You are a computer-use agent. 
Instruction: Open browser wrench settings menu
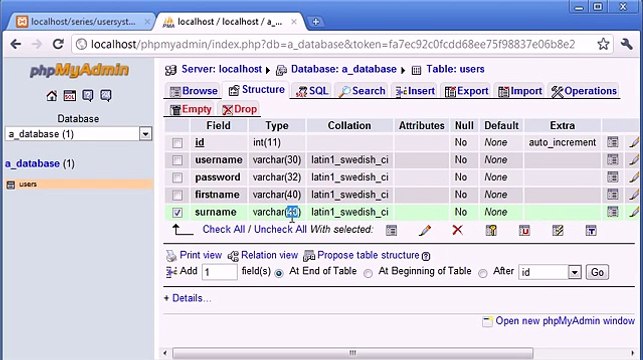[x=627, y=44]
